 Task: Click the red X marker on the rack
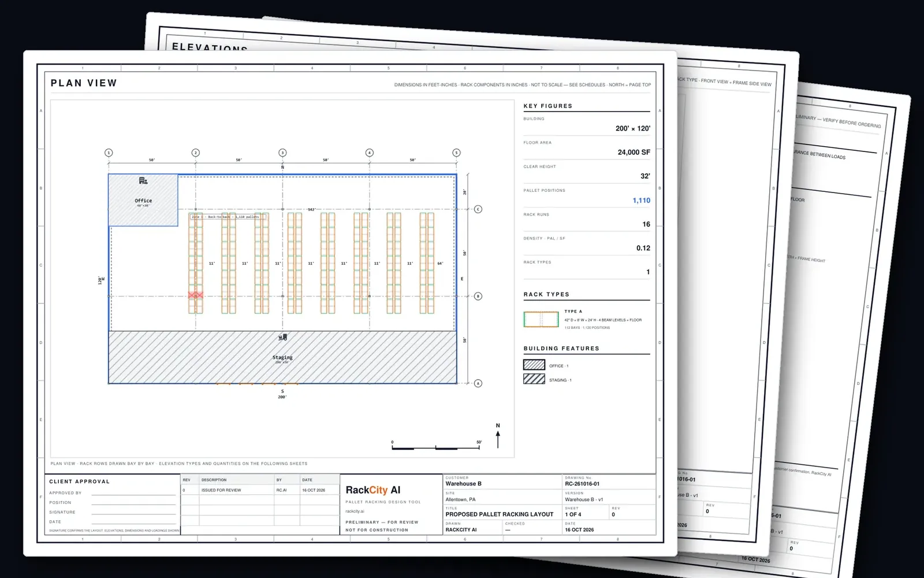click(x=196, y=295)
